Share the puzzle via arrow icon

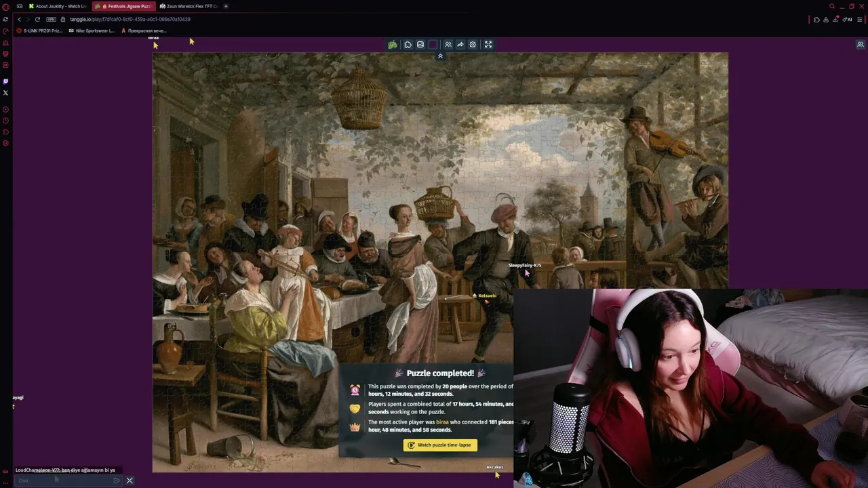click(460, 45)
